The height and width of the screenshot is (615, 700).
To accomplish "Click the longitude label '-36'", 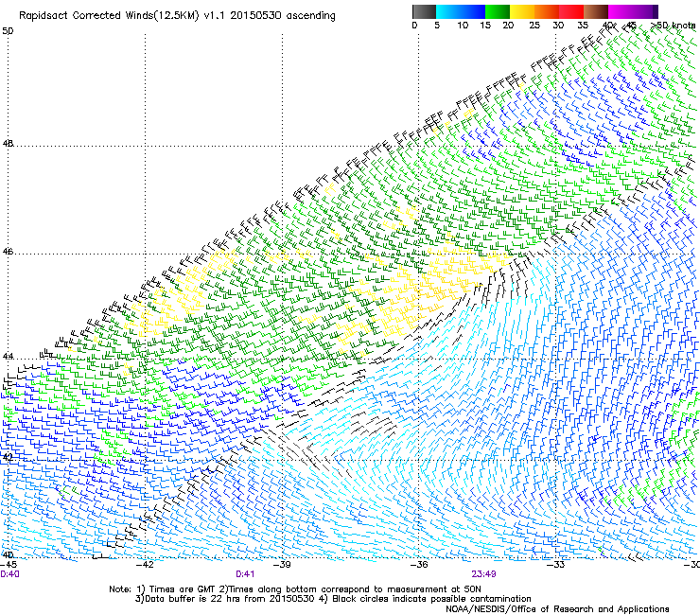I will [419, 565].
